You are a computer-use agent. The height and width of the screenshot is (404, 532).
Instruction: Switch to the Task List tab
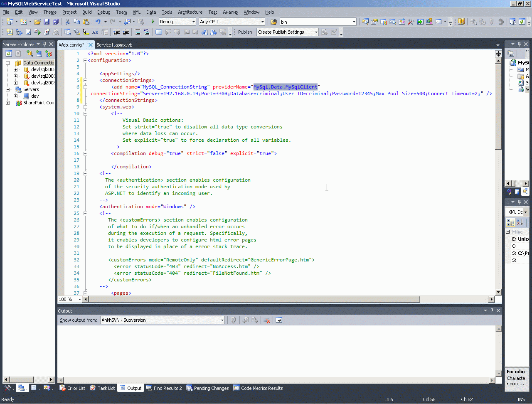pyautogui.click(x=102, y=388)
